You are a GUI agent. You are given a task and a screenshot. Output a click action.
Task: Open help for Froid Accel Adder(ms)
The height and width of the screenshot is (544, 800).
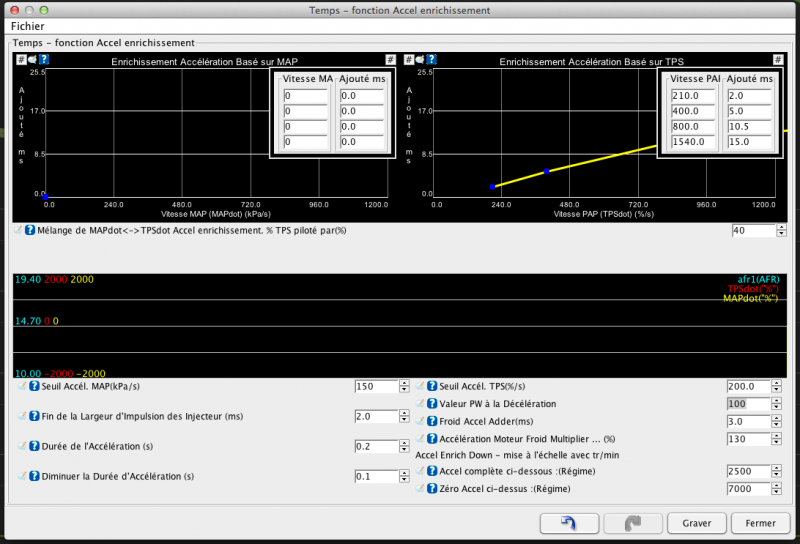tap(432, 421)
